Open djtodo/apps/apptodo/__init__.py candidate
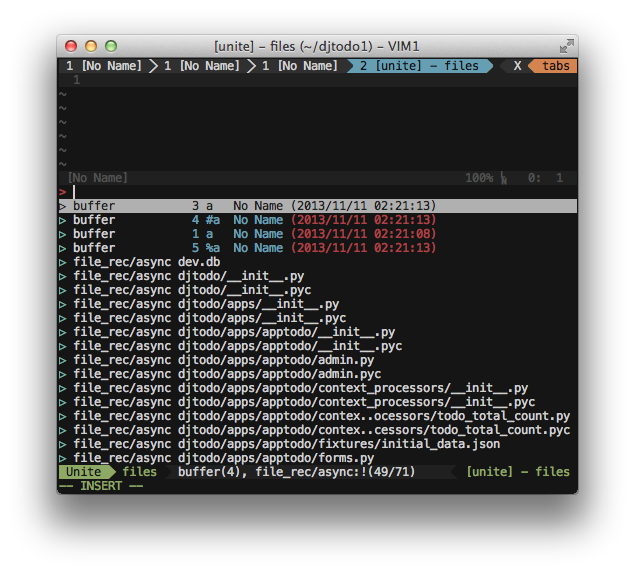This screenshot has height=573, width=635. (318, 332)
